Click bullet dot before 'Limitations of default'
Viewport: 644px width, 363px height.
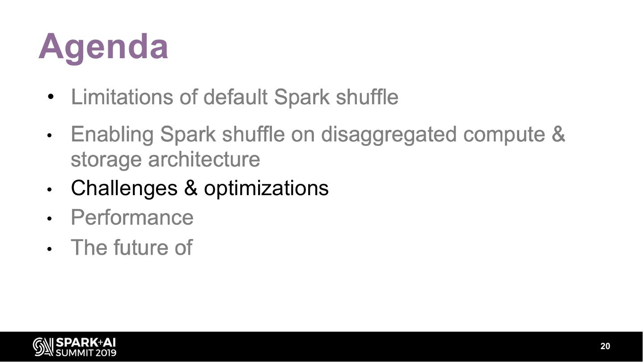pyautogui.click(x=50, y=97)
